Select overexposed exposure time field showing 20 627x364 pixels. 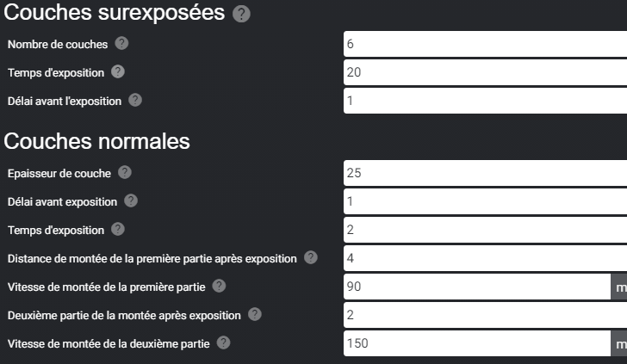tap(485, 72)
